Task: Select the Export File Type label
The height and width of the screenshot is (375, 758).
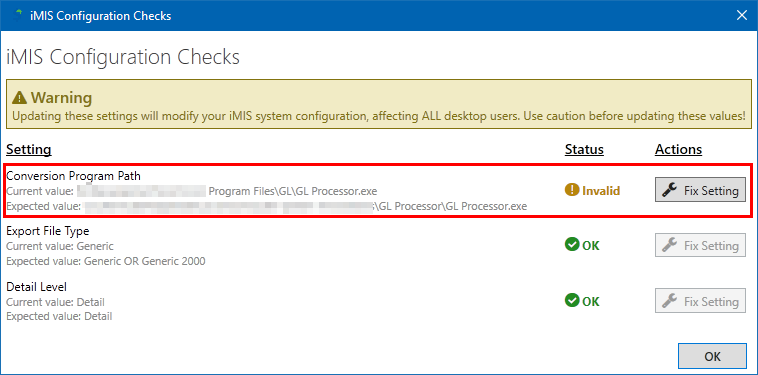Action: coord(47,231)
